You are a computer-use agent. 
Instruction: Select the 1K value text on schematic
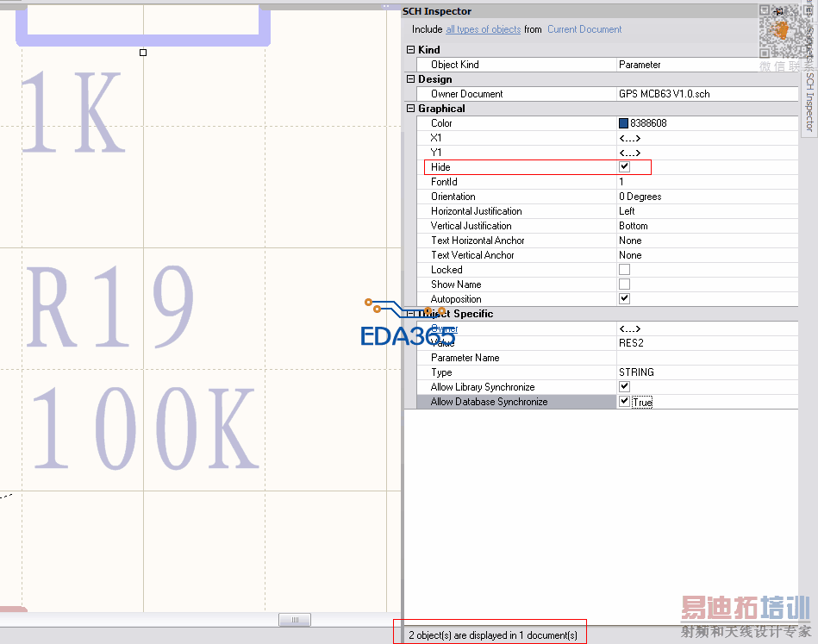[73, 112]
